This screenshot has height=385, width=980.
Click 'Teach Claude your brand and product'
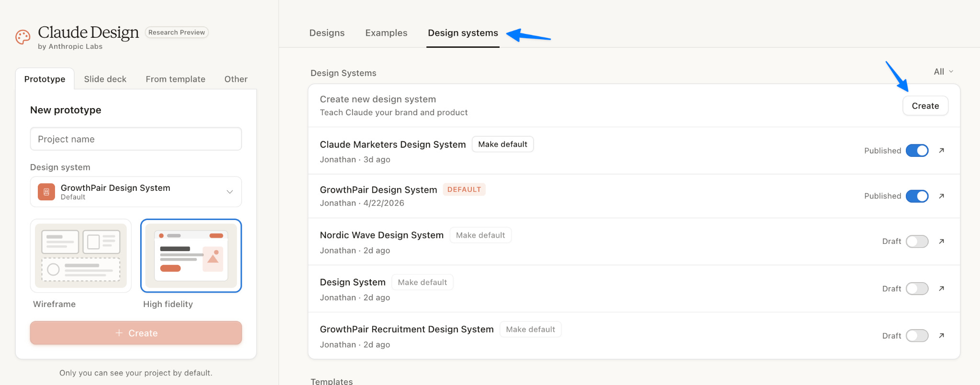[394, 112]
